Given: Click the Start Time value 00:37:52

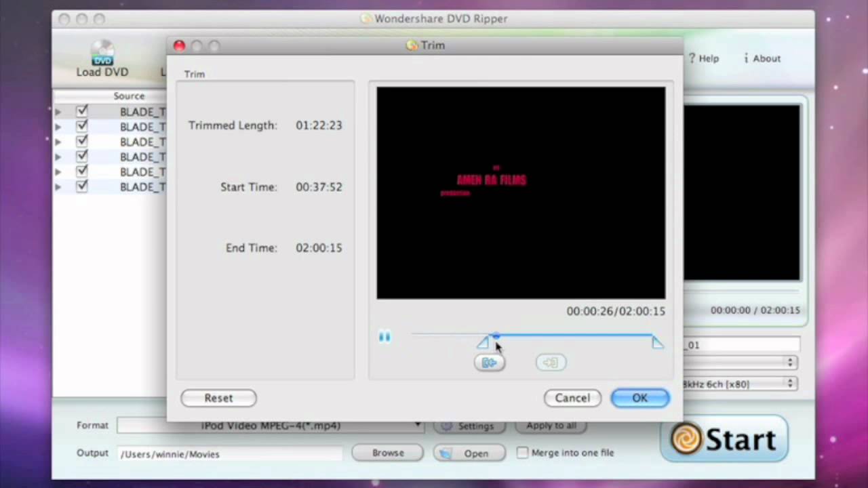Looking at the screenshot, I should click(319, 187).
